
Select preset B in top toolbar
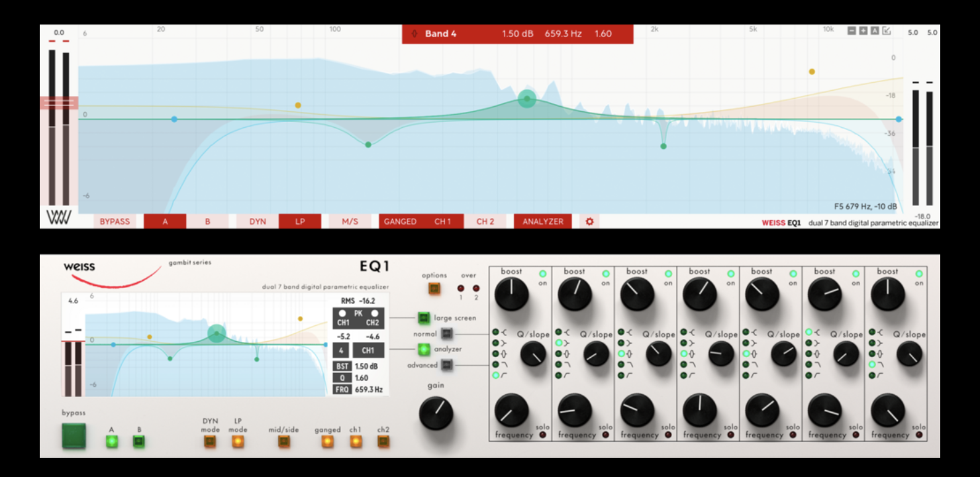[207, 221]
